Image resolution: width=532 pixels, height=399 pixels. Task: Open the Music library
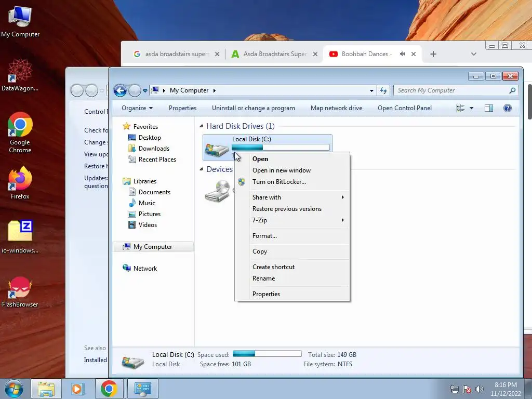tap(142, 203)
